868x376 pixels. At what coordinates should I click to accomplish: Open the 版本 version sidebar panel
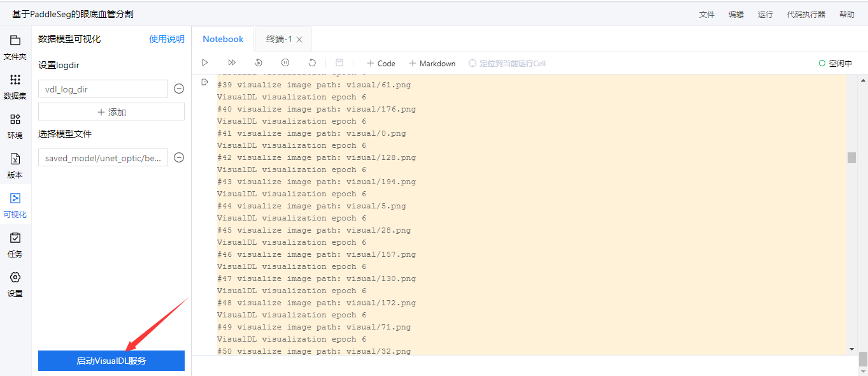tap(15, 166)
